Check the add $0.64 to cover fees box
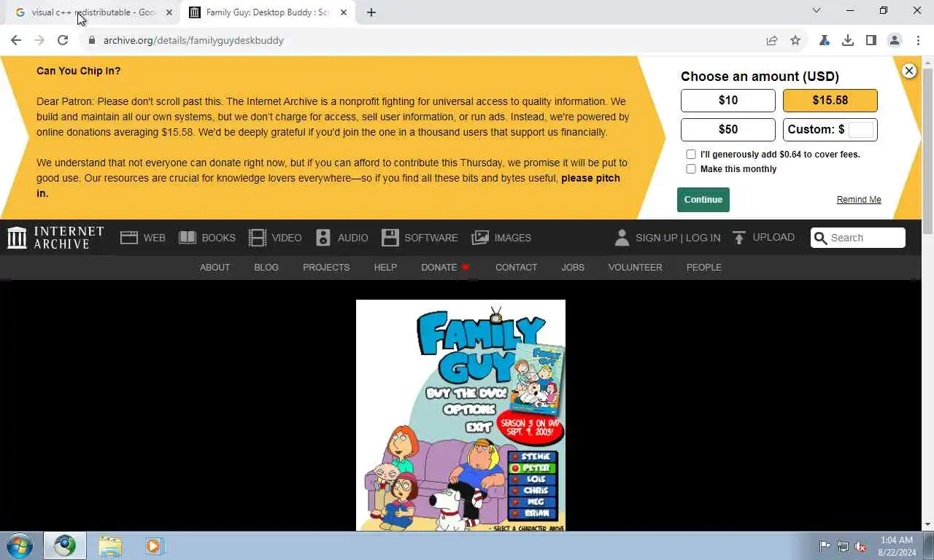Image resolution: width=934 pixels, height=560 pixels. click(691, 155)
